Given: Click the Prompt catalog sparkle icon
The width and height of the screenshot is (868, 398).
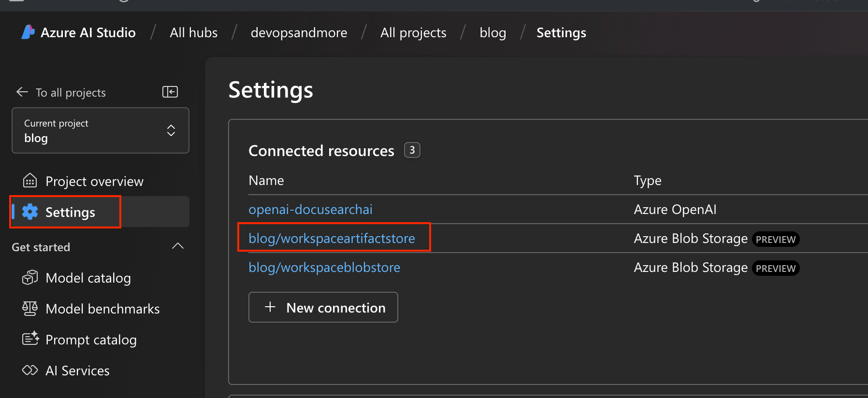Looking at the screenshot, I should tap(30, 339).
